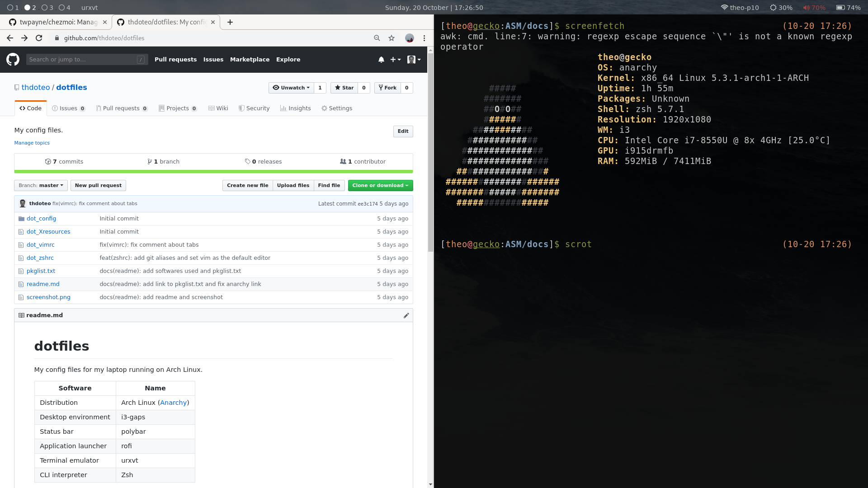Open the dot_vimrc file
The width and height of the screenshot is (868, 488).
click(x=40, y=244)
